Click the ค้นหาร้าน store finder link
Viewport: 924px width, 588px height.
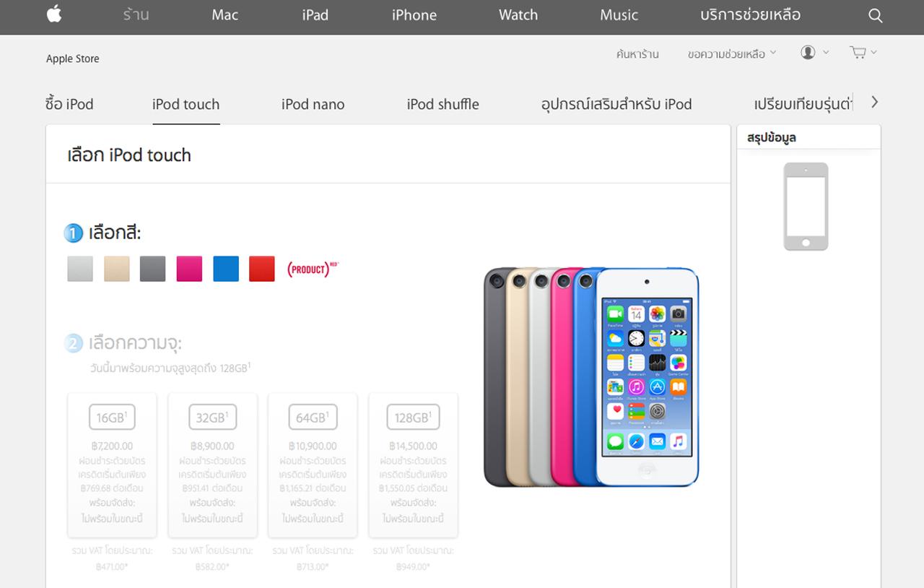point(637,53)
